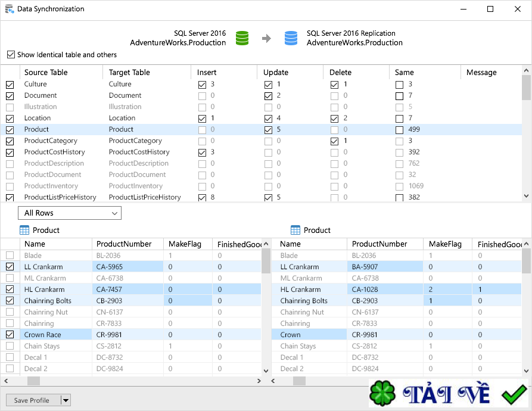Click the Crown name cell in right grid

(x=309, y=335)
